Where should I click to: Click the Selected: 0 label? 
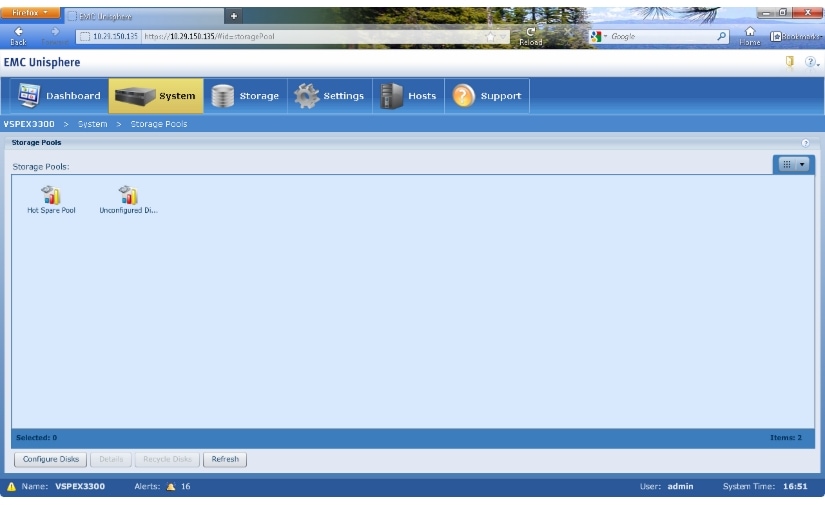click(x=36, y=438)
